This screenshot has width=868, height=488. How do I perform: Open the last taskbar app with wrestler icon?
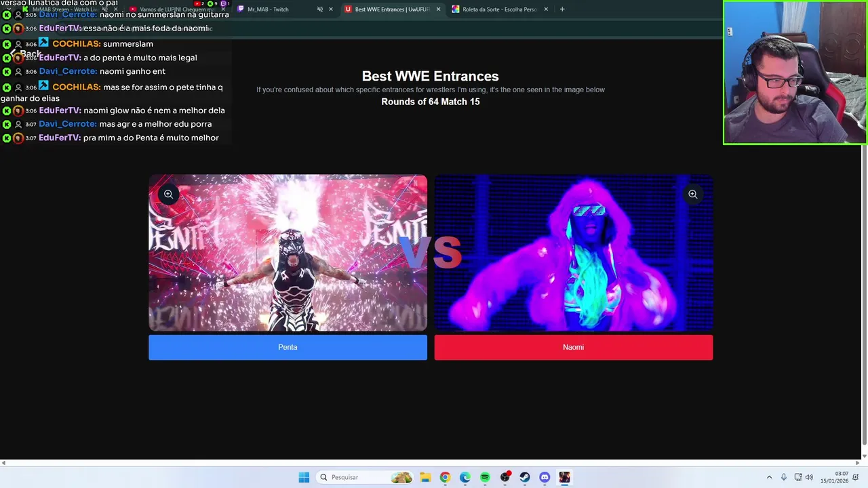(564, 477)
